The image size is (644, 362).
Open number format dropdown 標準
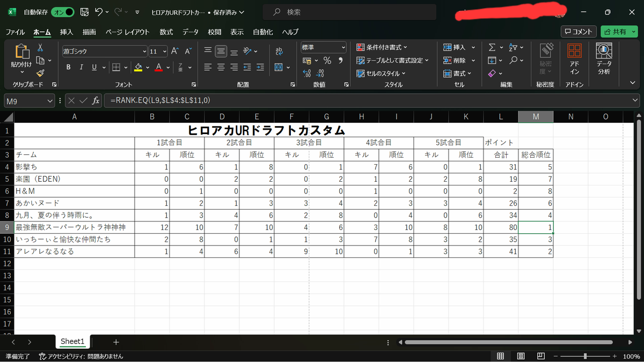click(x=343, y=48)
